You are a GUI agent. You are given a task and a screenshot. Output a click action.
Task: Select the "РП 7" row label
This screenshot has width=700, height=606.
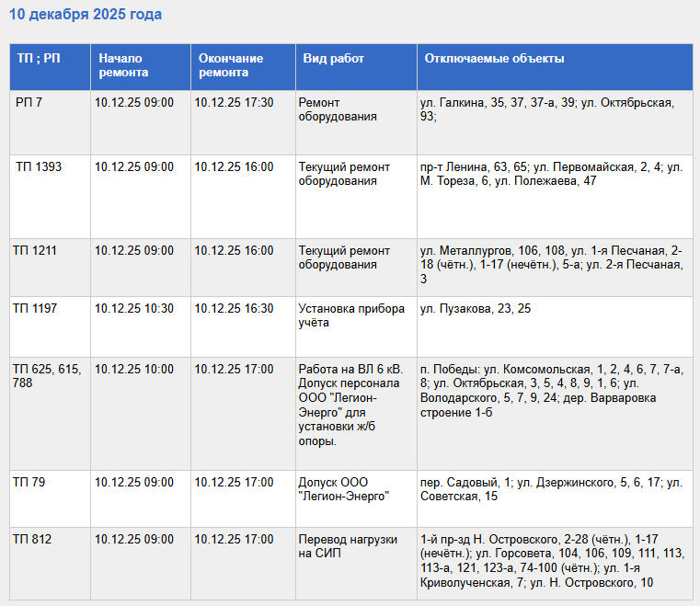click(x=29, y=103)
